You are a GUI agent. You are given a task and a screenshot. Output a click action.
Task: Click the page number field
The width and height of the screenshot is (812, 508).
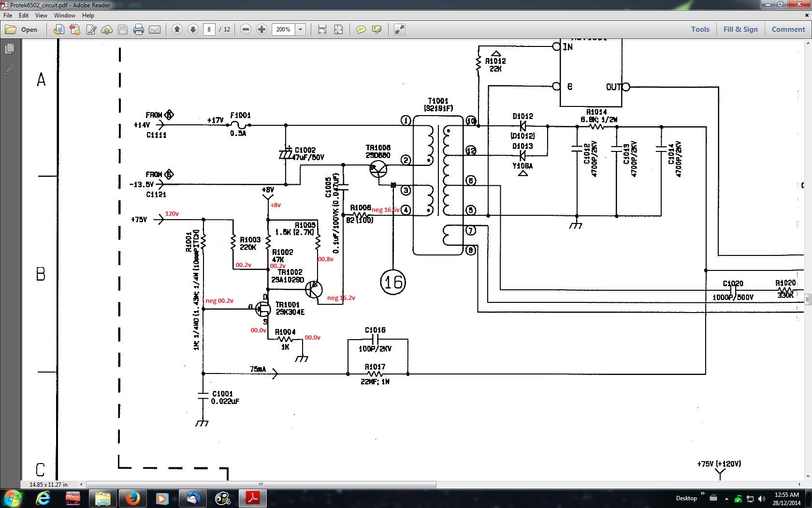coord(209,30)
